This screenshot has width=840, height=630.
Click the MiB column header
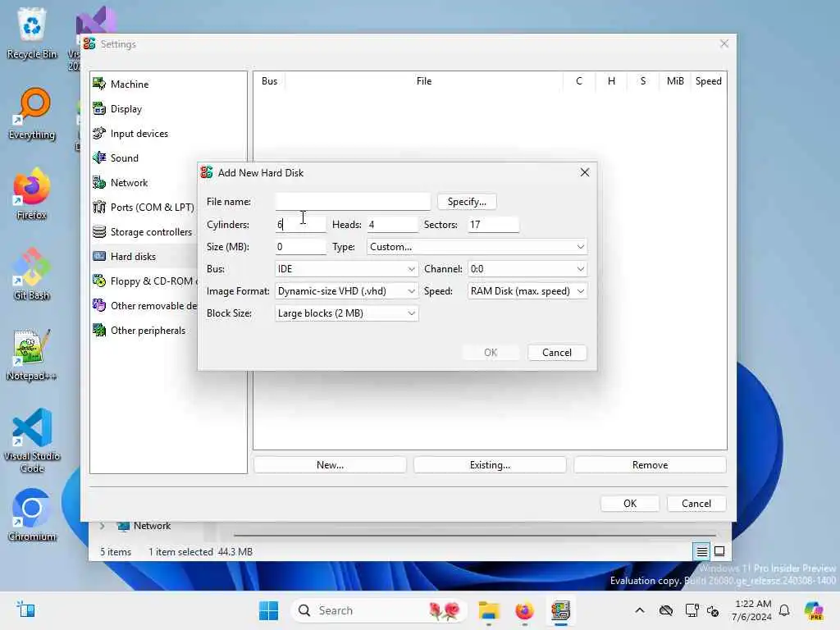675,81
